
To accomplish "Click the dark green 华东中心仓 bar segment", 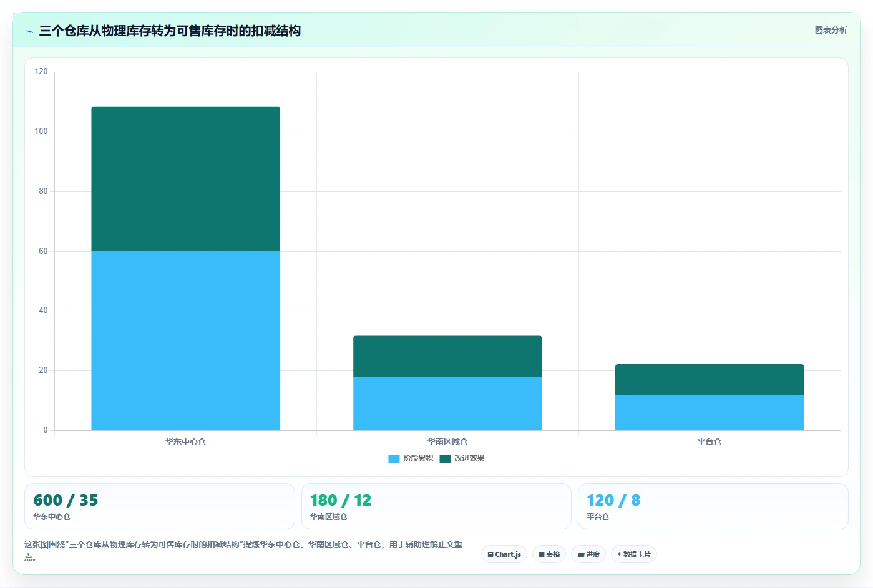I will tap(185, 179).
